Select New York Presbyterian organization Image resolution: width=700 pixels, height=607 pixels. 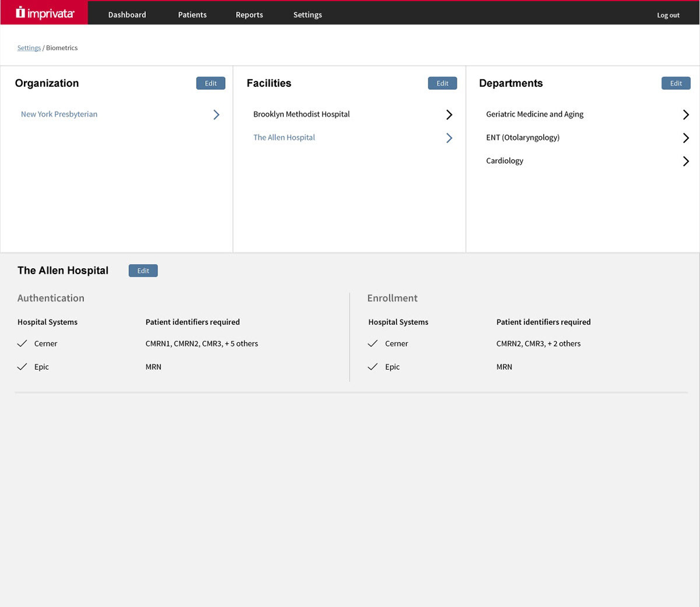tap(59, 114)
